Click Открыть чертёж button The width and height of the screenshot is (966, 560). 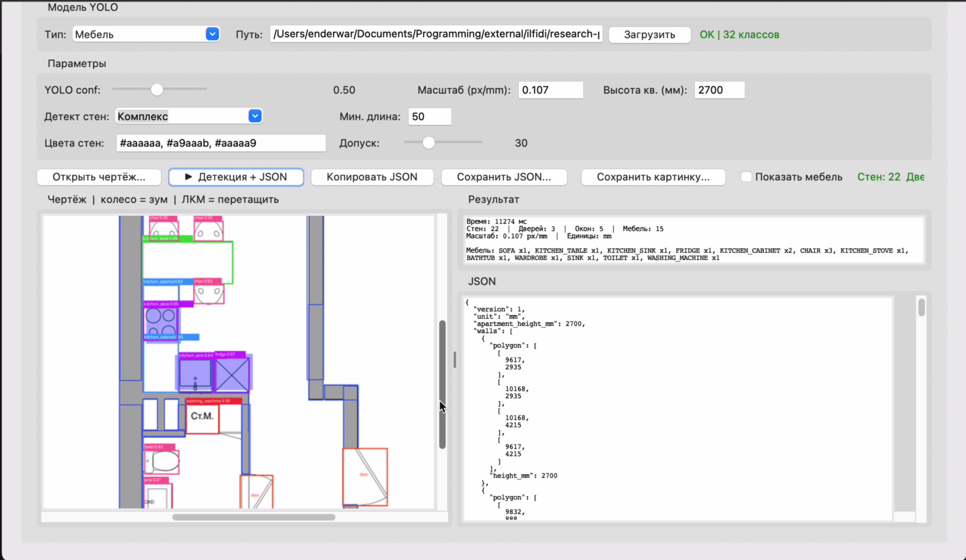click(x=99, y=177)
